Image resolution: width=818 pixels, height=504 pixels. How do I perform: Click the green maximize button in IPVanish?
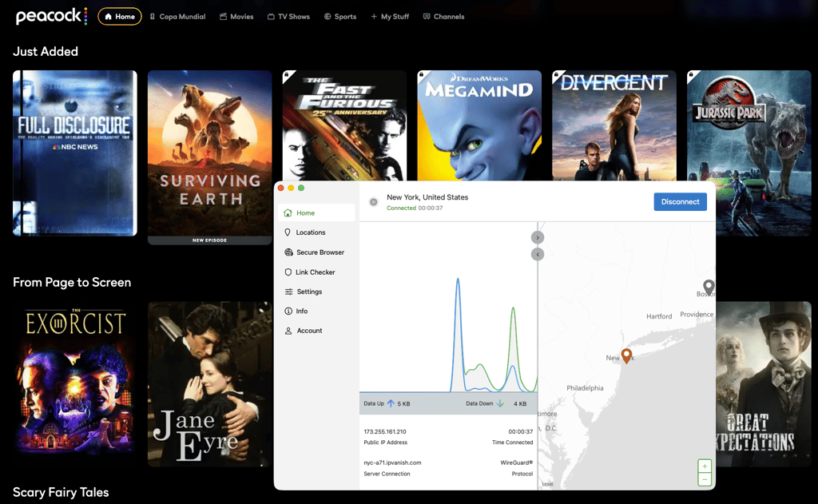pyautogui.click(x=301, y=188)
